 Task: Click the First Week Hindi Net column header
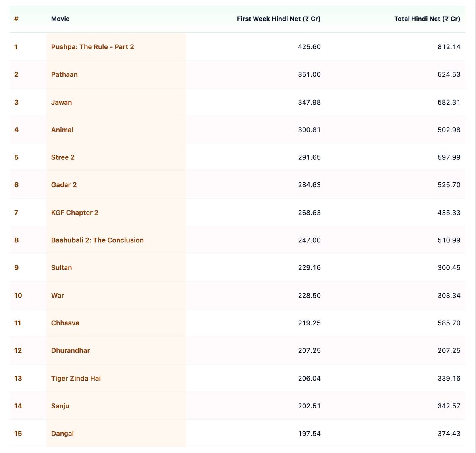[278, 19]
